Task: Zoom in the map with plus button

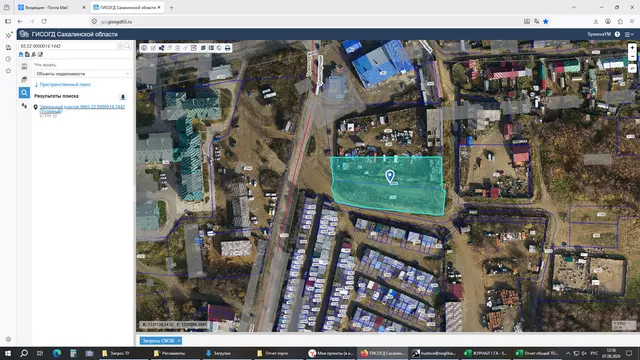Action: (x=632, y=48)
